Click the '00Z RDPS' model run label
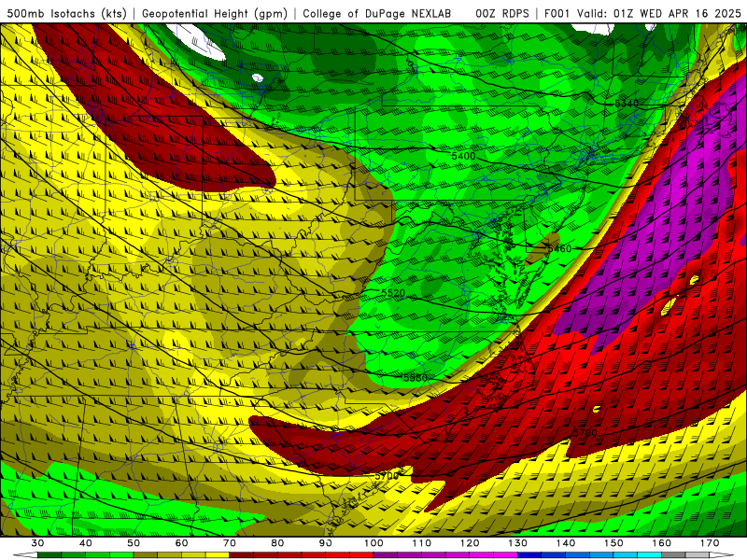 [x=502, y=13]
